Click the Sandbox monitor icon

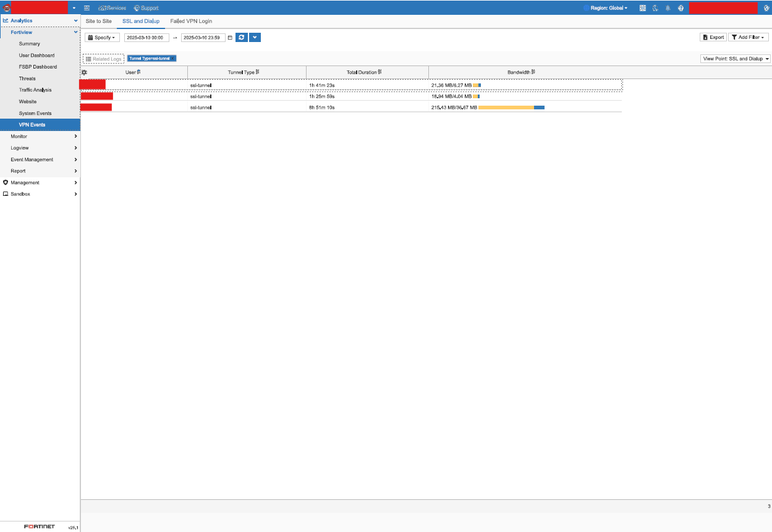6,194
